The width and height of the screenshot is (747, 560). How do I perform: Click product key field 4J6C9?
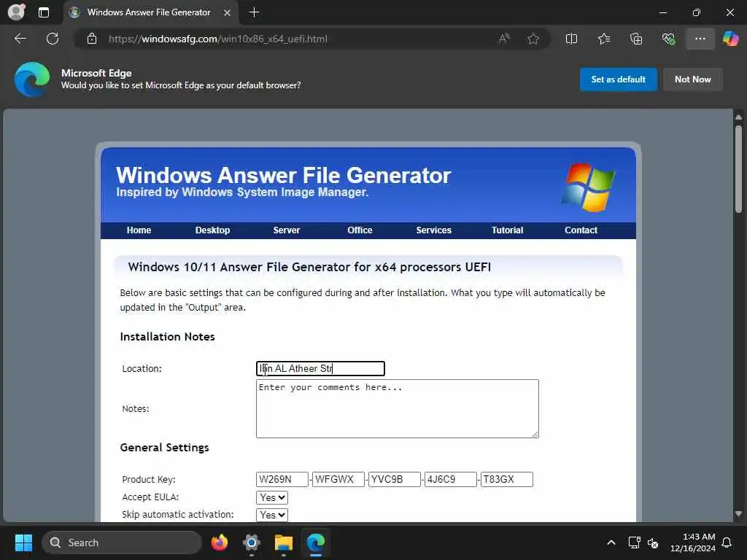(451, 479)
